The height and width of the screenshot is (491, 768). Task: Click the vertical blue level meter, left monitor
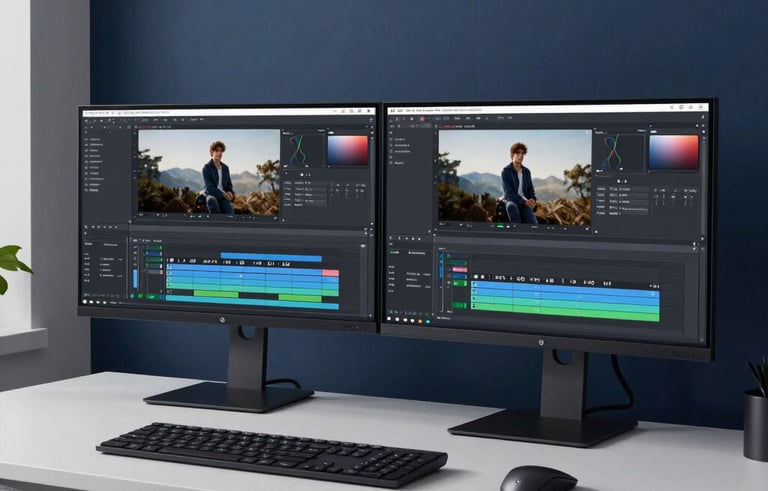tap(136, 278)
